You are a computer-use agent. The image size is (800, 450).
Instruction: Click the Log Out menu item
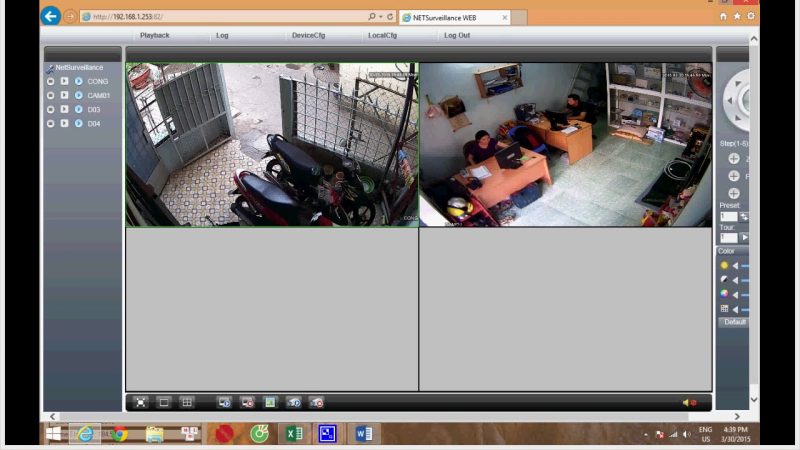point(457,35)
